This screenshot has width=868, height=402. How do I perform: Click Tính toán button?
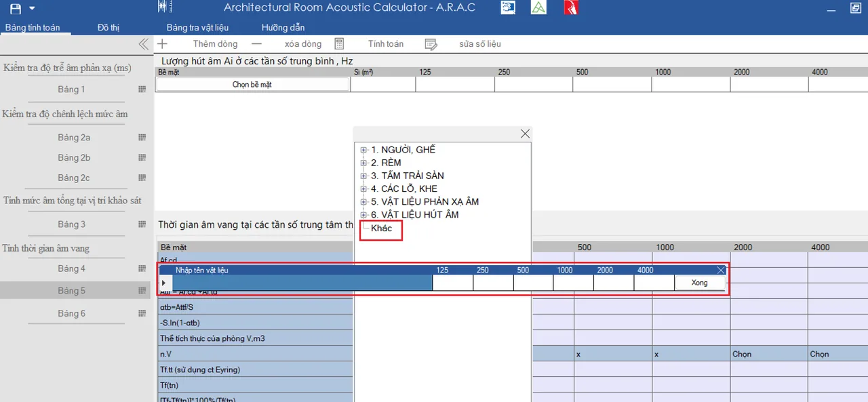(386, 44)
